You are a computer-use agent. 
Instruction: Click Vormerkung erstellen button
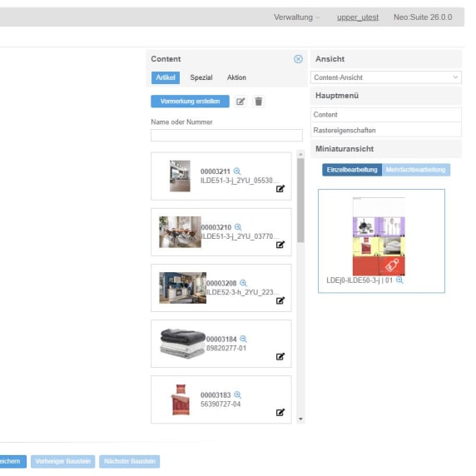point(190,101)
